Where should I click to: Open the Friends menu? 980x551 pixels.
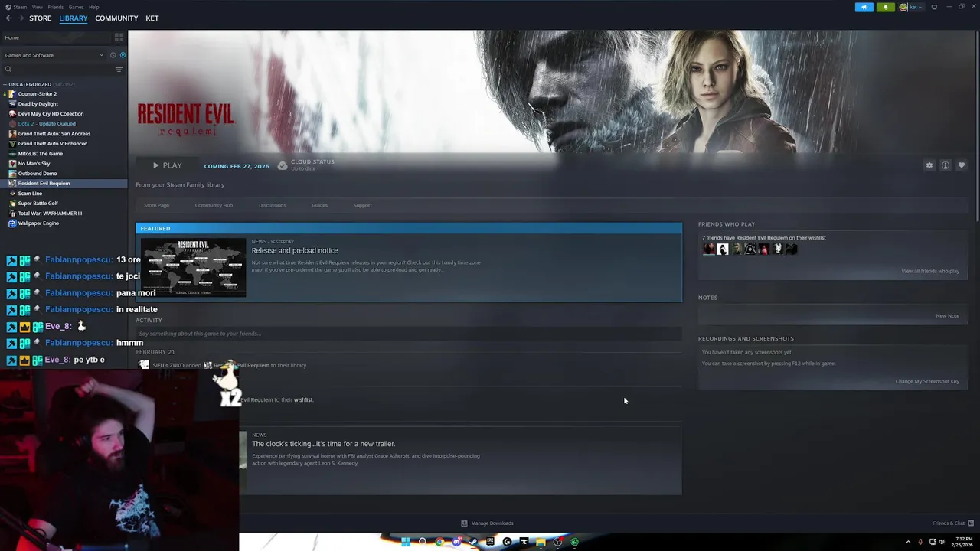[55, 7]
